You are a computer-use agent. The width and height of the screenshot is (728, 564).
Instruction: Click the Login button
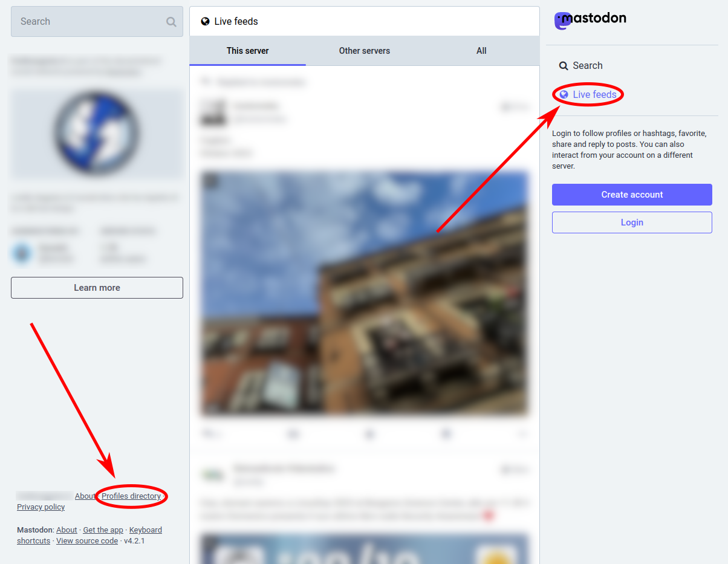(x=632, y=222)
